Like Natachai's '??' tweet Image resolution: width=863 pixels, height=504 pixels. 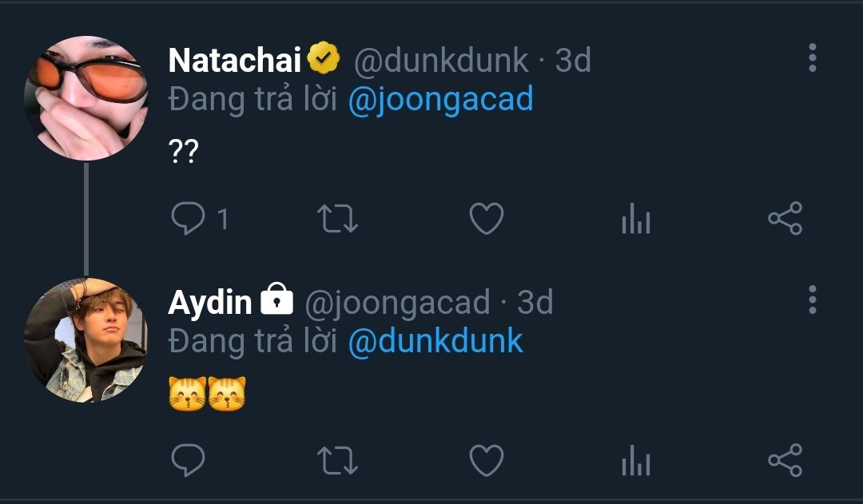[486, 218]
